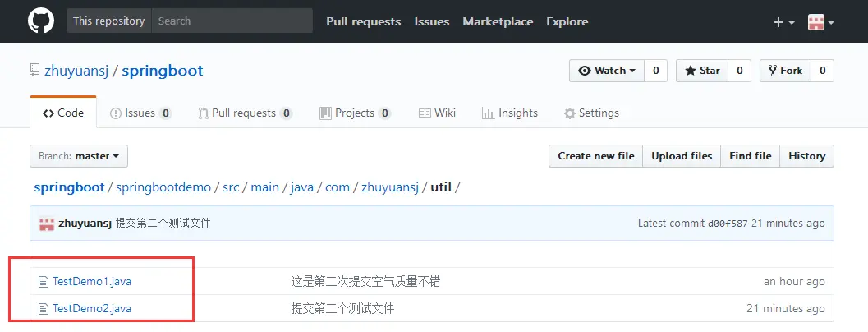Click zhuyuansj author name in commit bar
Image resolution: width=868 pixels, height=332 pixels.
(85, 224)
